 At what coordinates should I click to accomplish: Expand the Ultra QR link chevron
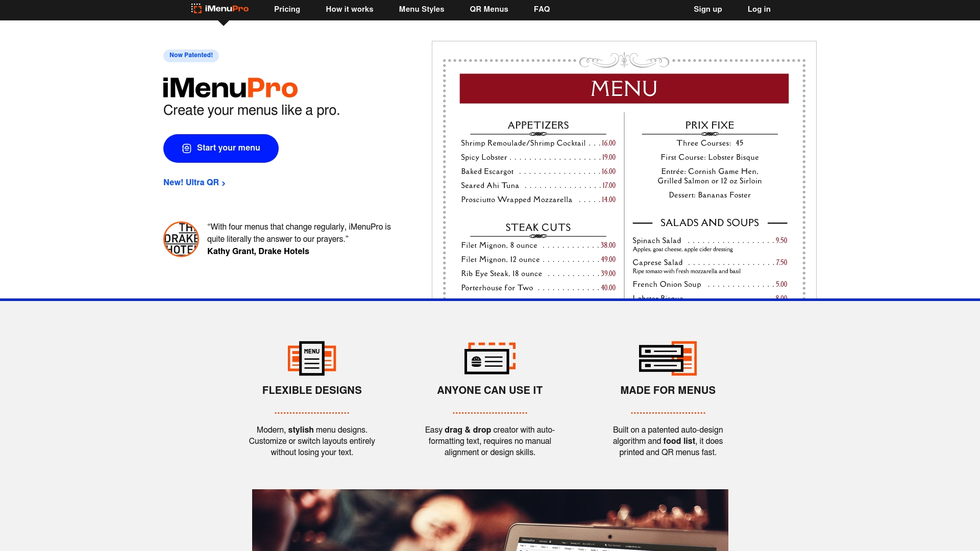point(223,183)
